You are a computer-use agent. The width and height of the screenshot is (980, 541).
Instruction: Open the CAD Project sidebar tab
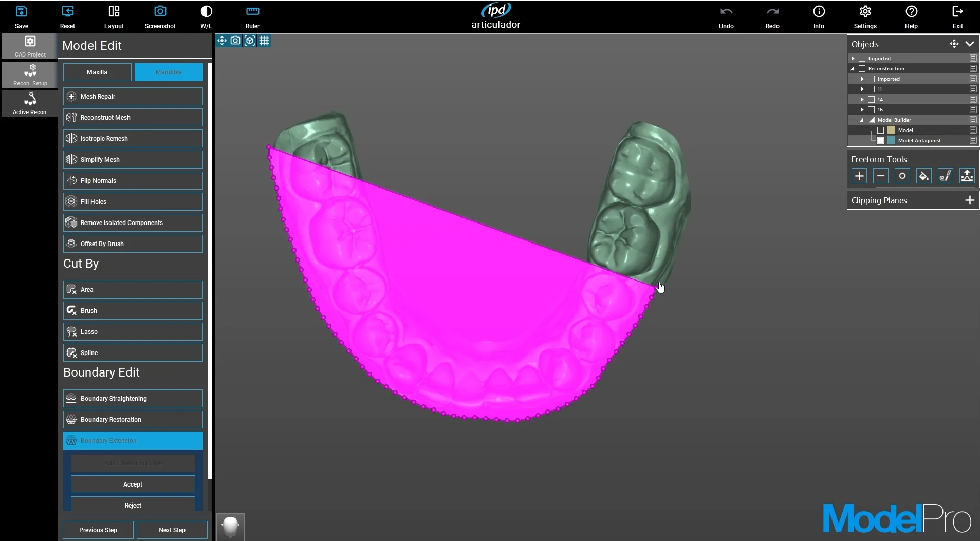(x=30, y=46)
